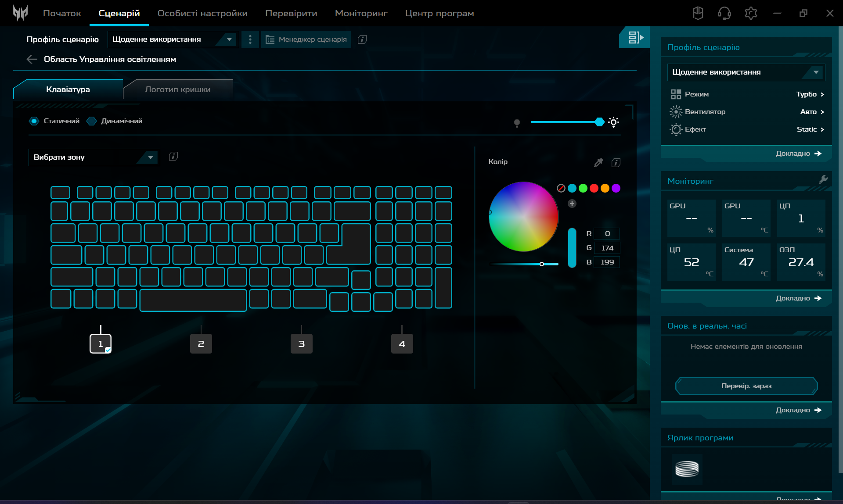Choose the red preset color swatch
Viewport: 843px width, 504px height.
coord(594,188)
